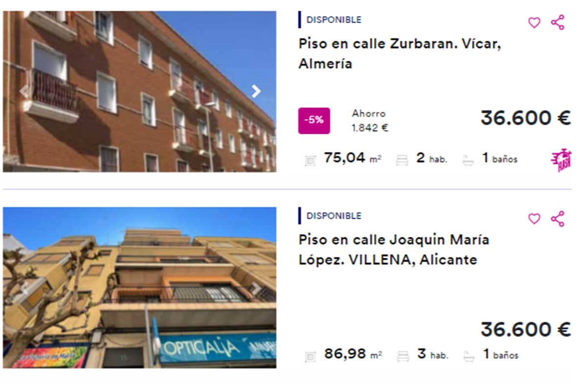Show previous photo of Villena building
The height and width of the screenshot is (384, 588).
click(24, 288)
